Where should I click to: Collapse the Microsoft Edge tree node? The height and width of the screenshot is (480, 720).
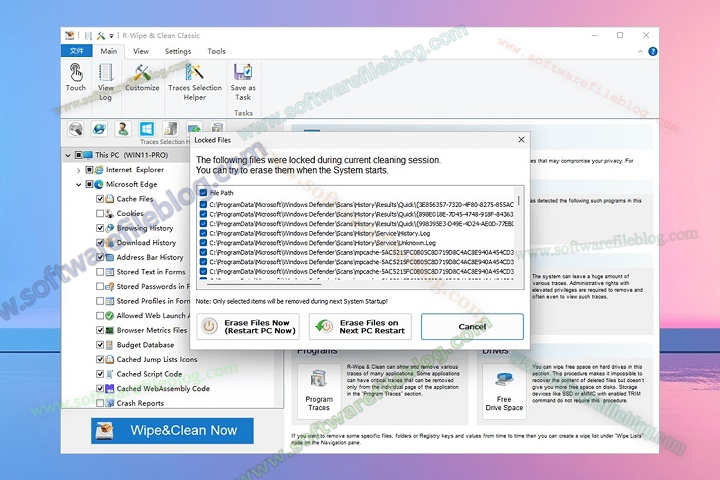(x=78, y=184)
